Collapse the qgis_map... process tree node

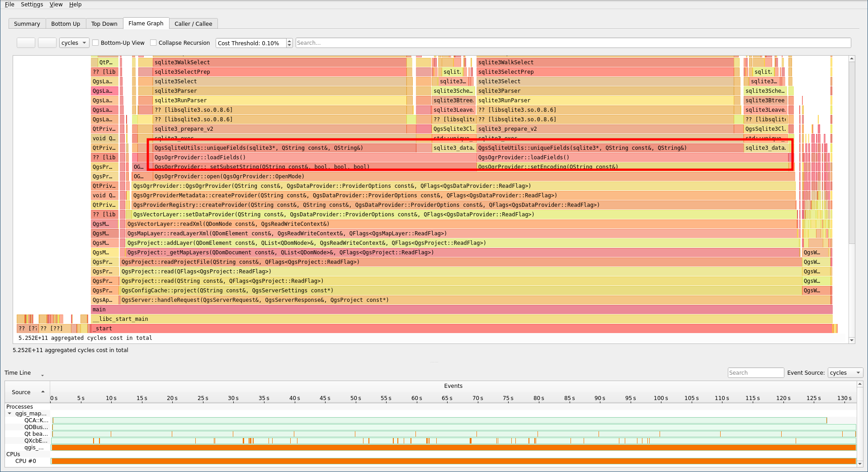click(x=9, y=414)
